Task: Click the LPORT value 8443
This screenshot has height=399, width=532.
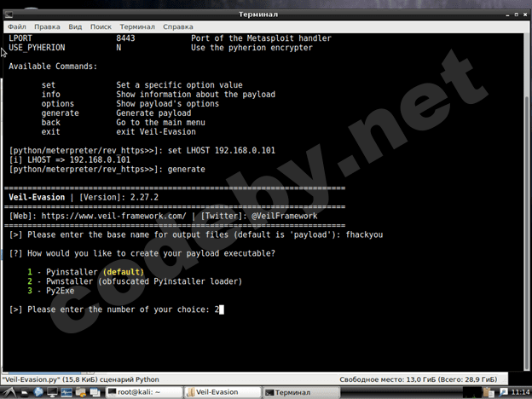Action: (x=125, y=38)
